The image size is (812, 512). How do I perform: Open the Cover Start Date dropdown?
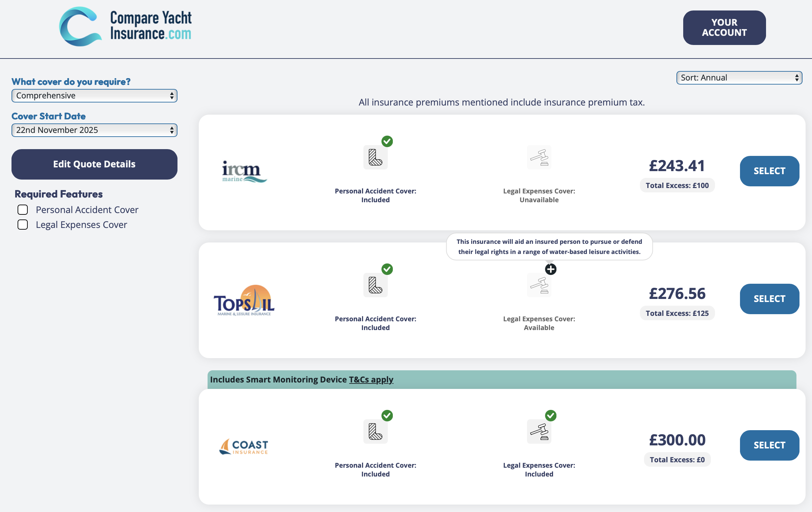coord(94,130)
